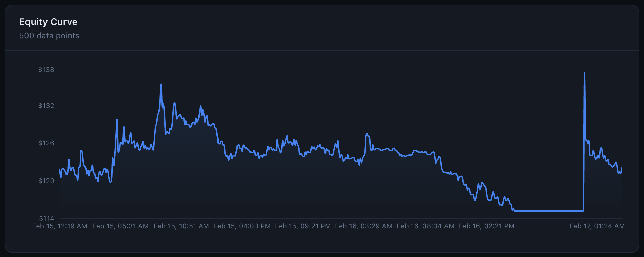The height and width of the screenshot is (257, 644).
Task: Select the $126 y-axis label
Action: coord(46,143)
